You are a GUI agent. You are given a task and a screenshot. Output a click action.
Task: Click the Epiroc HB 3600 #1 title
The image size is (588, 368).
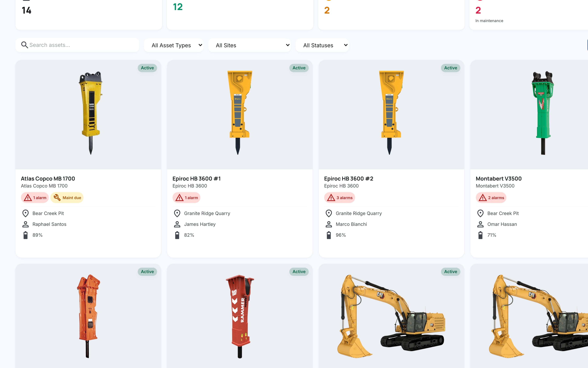[x=196, y=179]
